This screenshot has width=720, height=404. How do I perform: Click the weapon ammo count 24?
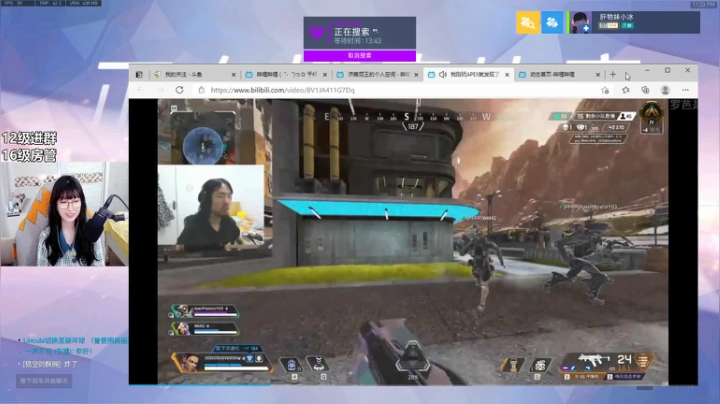click(624, 359)
